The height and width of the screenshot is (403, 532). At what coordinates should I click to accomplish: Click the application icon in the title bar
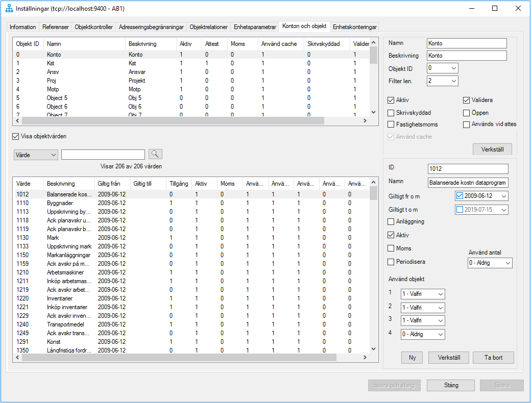(8, 8)
